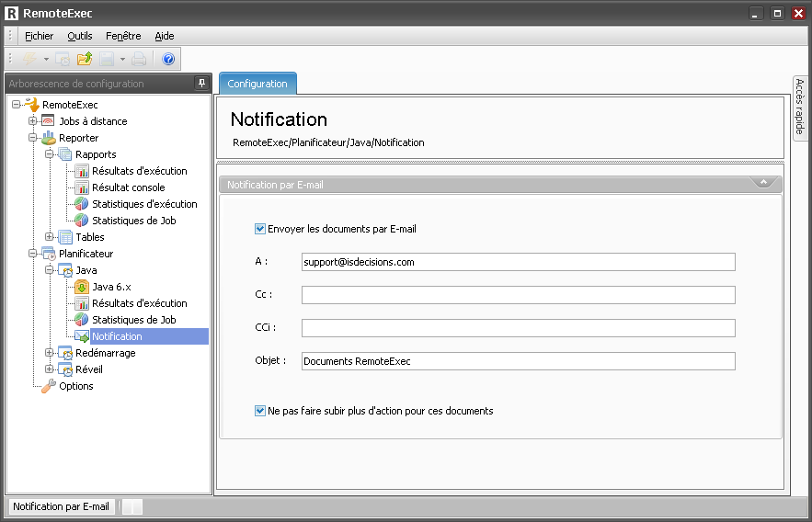Image resolution: width=812 pixels, height=522 pixels.
Task: Click the lightning bolt execute icon
Action: point(29,59)
